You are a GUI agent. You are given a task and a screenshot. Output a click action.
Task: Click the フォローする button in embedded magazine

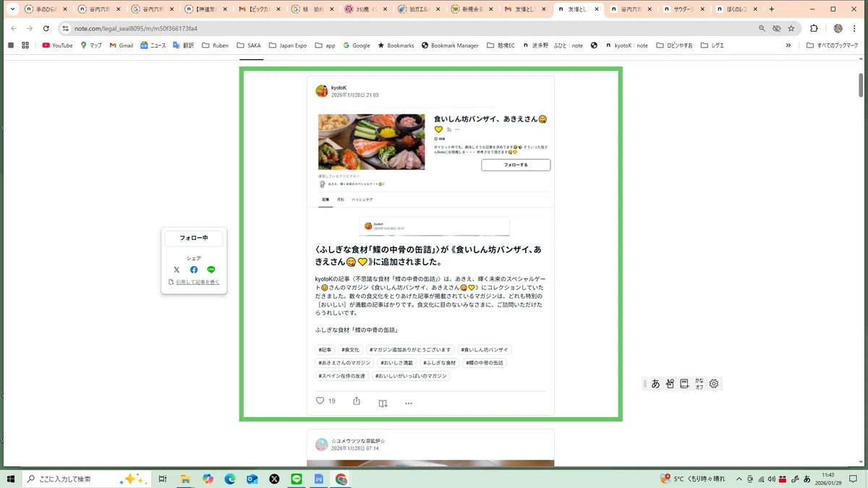pos(516,165)
